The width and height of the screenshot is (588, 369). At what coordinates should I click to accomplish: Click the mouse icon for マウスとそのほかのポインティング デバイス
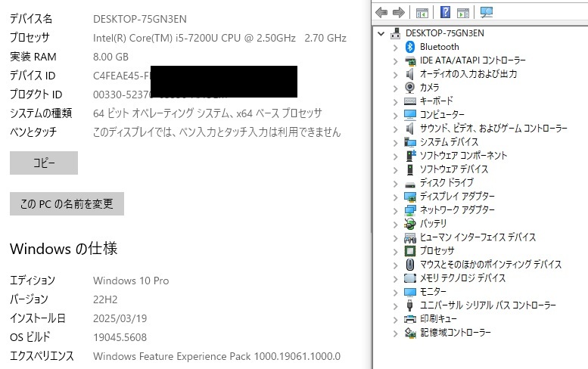coord(410,265)
